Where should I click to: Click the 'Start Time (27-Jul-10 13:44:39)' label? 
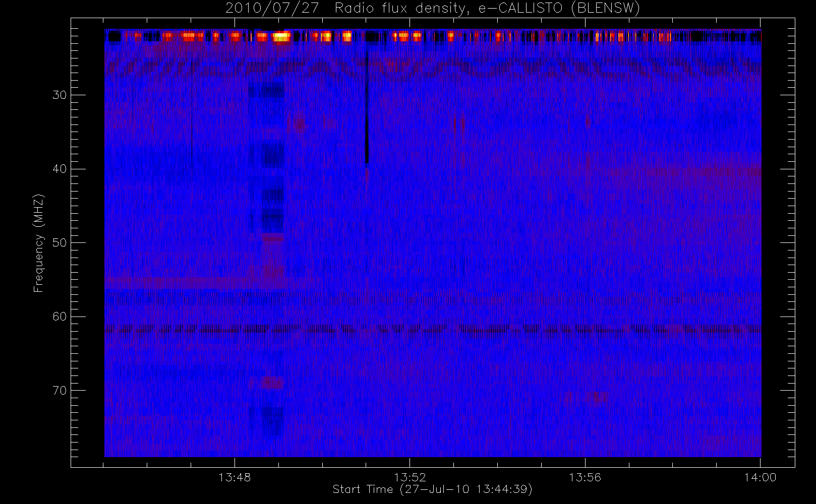point(432,489)
